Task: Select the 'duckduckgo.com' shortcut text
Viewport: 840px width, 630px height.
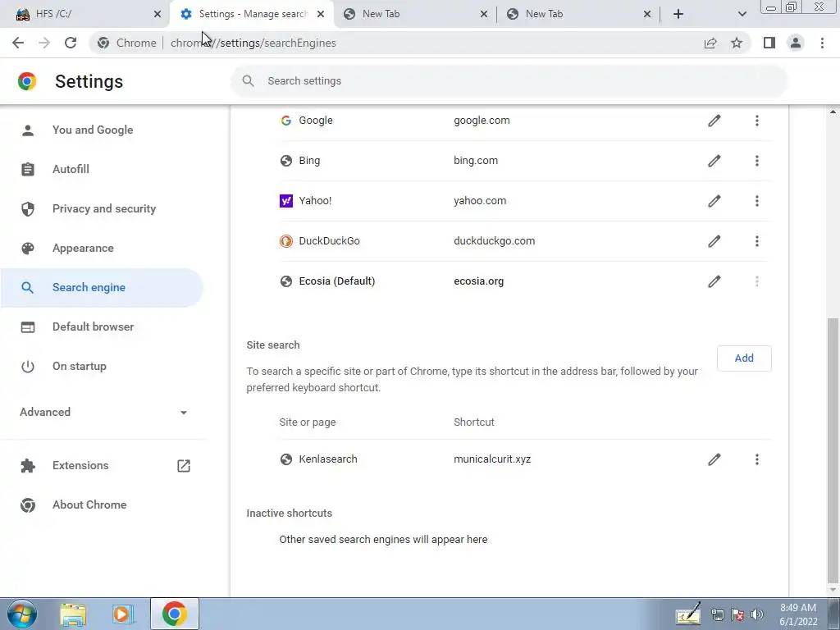Action: coord(494,241)
